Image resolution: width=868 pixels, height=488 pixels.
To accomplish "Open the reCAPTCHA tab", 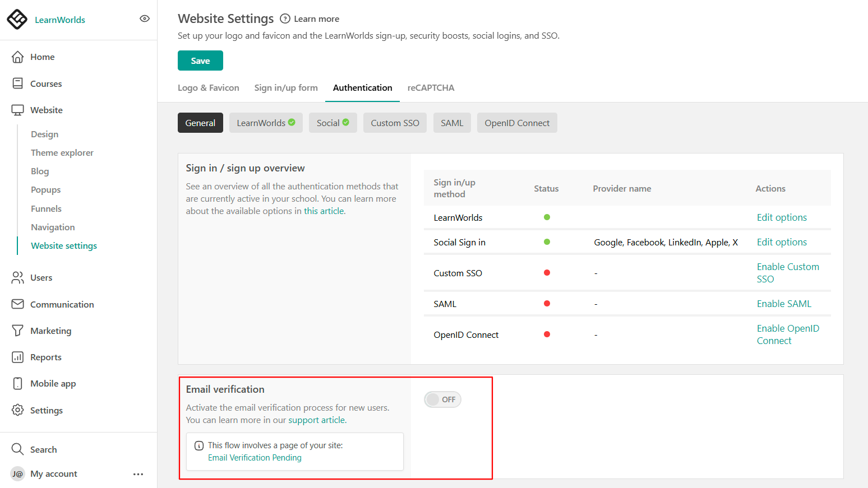I will click(x=431, y=88).
